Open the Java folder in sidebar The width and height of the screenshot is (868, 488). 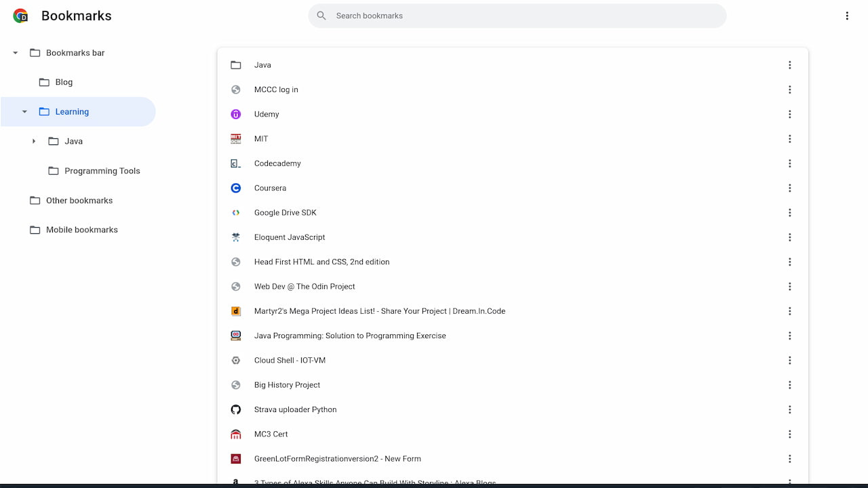[x=73, y=141]
